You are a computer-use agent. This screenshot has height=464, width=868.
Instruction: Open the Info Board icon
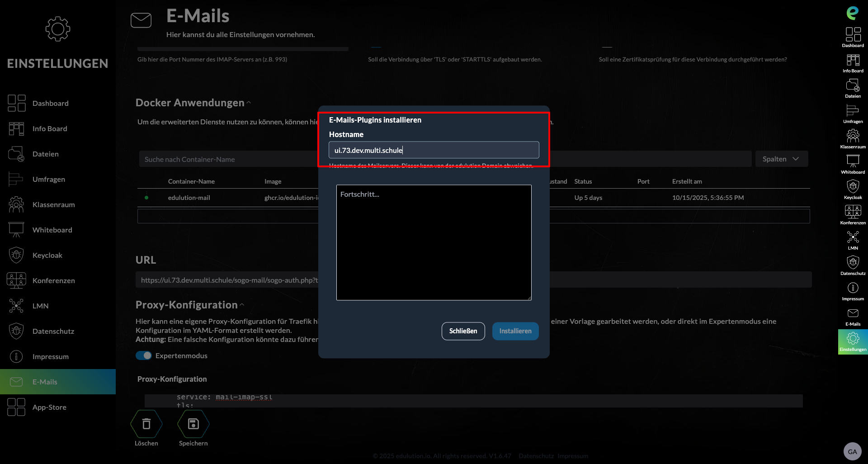(x=853, y=61)
